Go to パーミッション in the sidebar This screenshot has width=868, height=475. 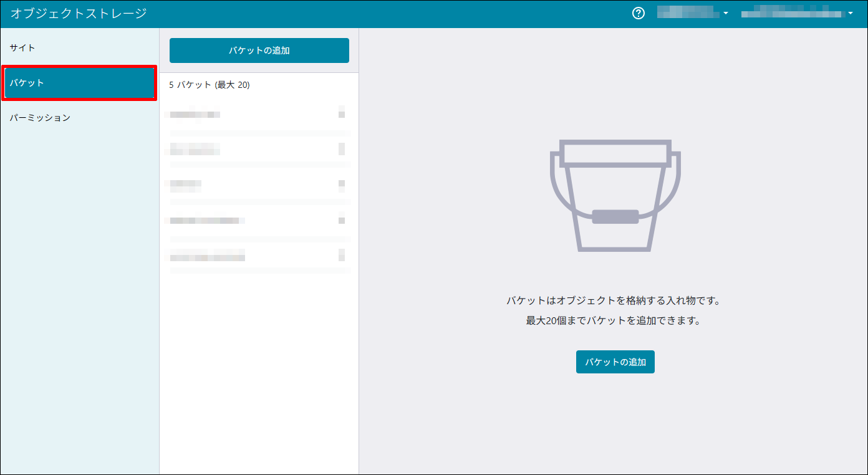point(40,118)
